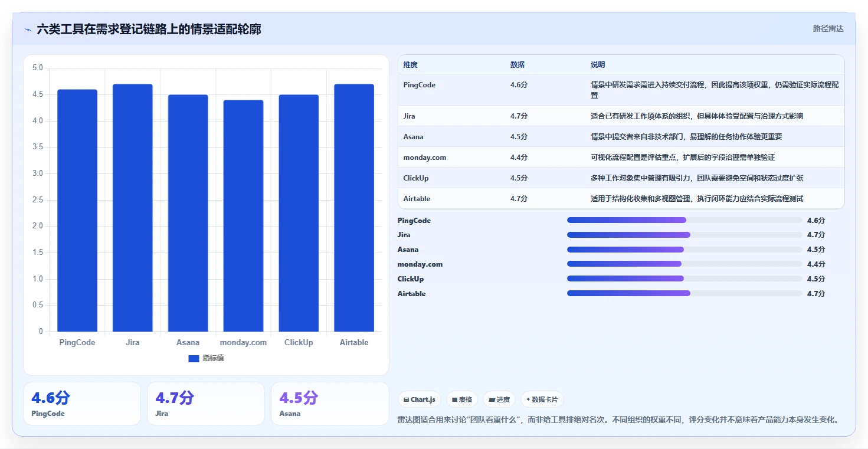Click the Airtable label on the chart's x-axis
This screenshot has width=868, height=449.
354,343
